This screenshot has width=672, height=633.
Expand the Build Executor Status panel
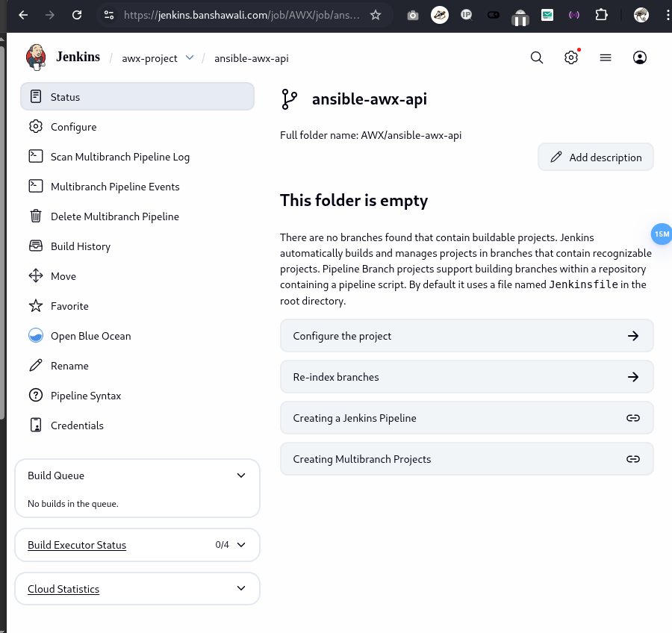[240, 545]
